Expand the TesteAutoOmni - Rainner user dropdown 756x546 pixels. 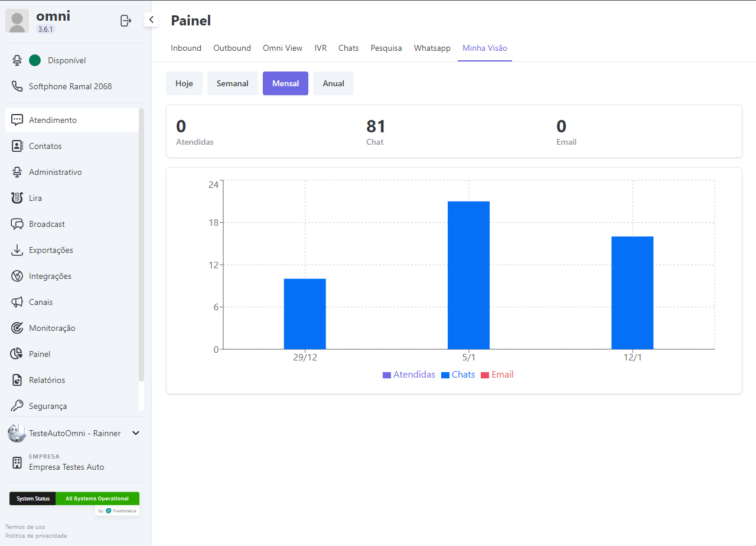tap(135, 433)
